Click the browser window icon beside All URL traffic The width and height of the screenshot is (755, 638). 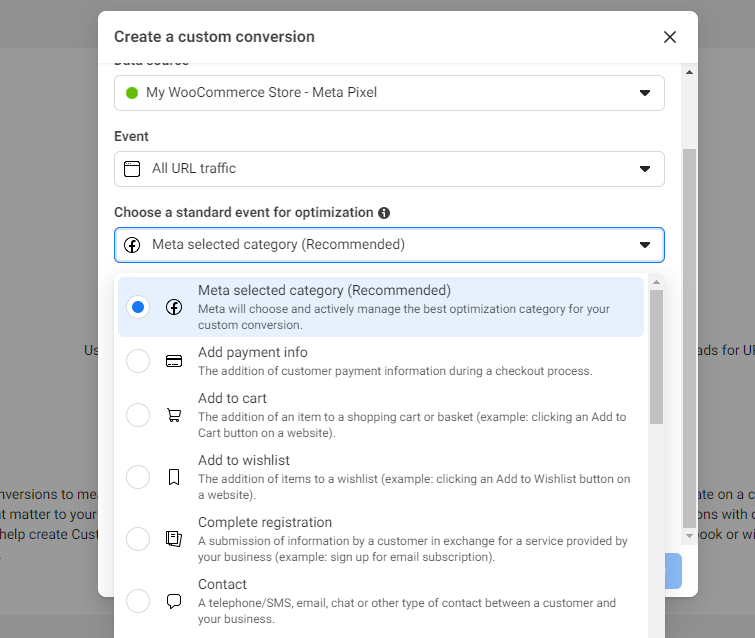coord(132,169)
